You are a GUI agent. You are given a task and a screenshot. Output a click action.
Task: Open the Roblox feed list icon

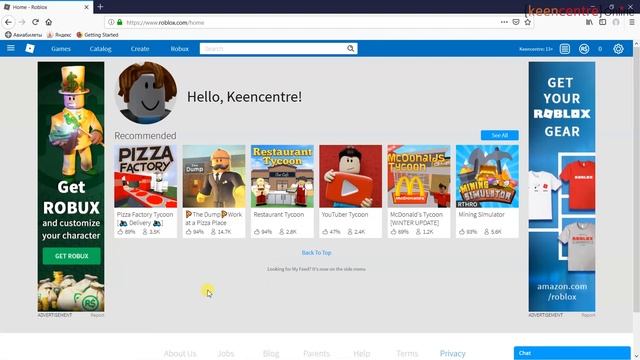564,49
